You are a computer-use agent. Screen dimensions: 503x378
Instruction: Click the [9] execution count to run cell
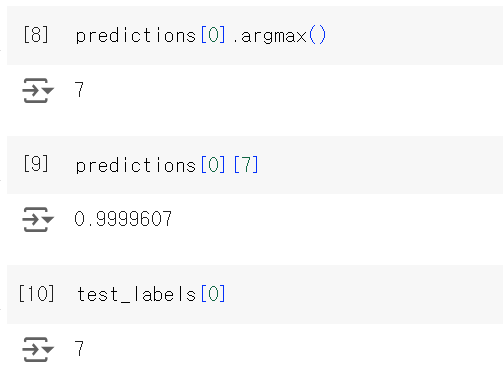(36, 164)
